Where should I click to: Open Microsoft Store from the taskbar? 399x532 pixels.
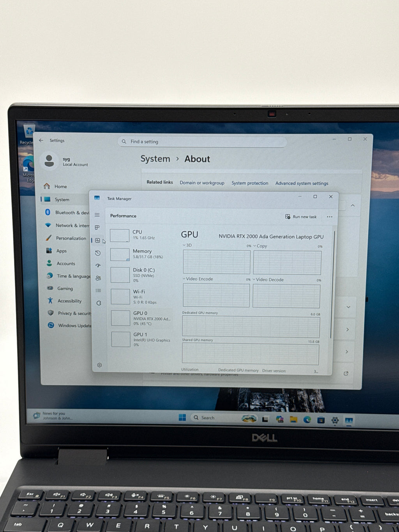pos(321,420)
